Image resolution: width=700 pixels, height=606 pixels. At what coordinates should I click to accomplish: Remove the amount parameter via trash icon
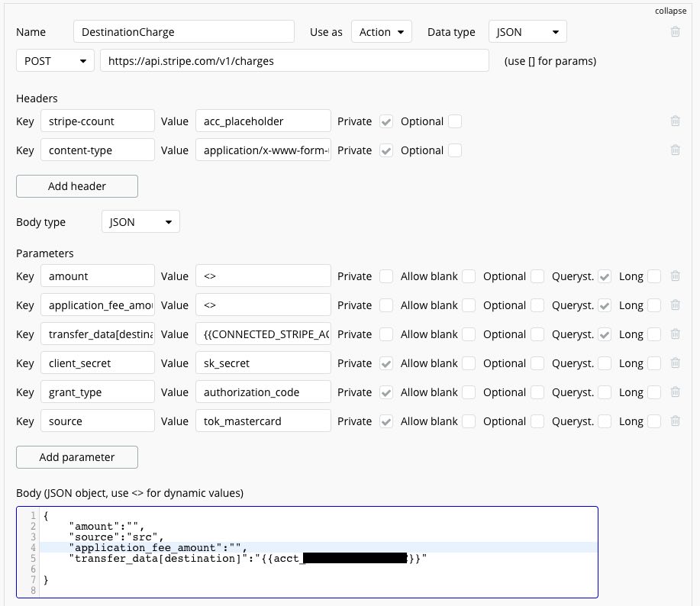point(675,276)
